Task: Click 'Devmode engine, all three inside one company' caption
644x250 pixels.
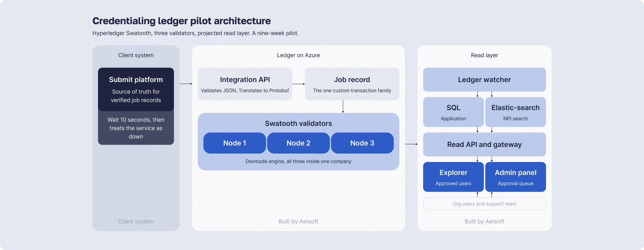Action: pyautogui.click(x=299, y=161)
